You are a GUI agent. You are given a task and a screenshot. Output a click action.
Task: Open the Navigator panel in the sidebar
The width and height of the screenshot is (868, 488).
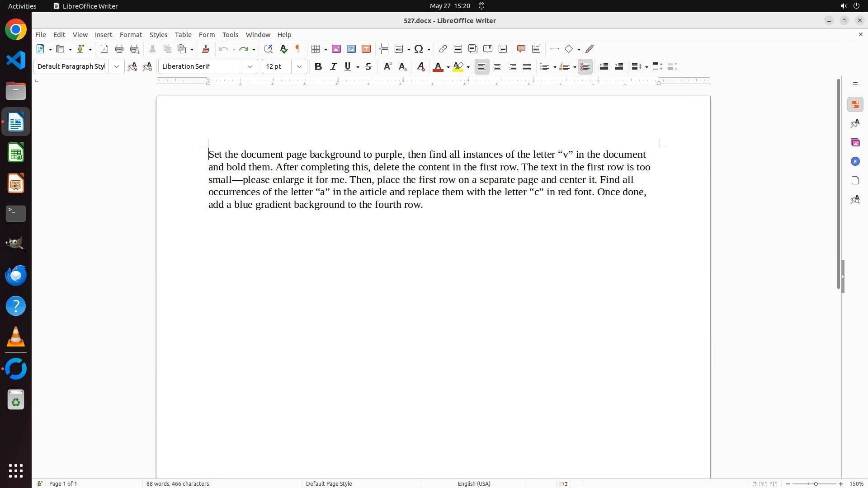pos(855,161)
